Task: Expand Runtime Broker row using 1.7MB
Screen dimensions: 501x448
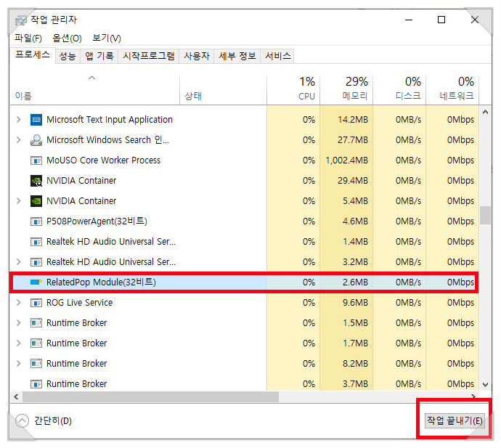Action: [19, 343]
